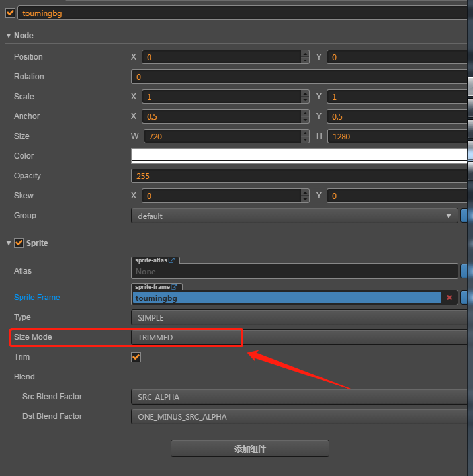Viewport: 473px width, 476px height.
Task: Click the Scale Y input field
Action: [397, 97]
